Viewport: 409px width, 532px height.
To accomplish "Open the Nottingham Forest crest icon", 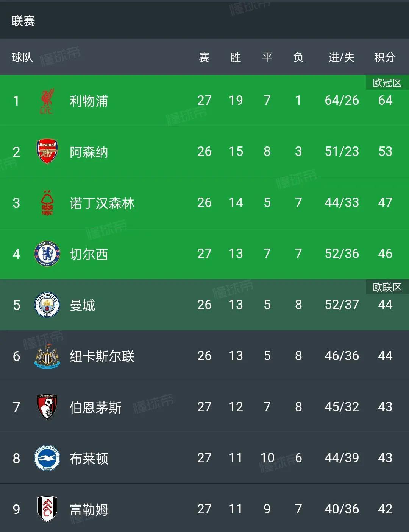I will (x=47, y=203).
